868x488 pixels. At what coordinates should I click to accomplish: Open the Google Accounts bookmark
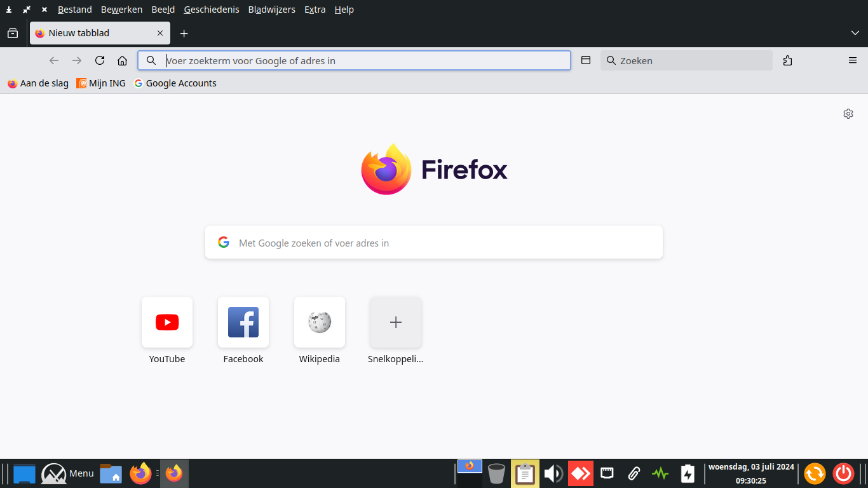point(175,83)
